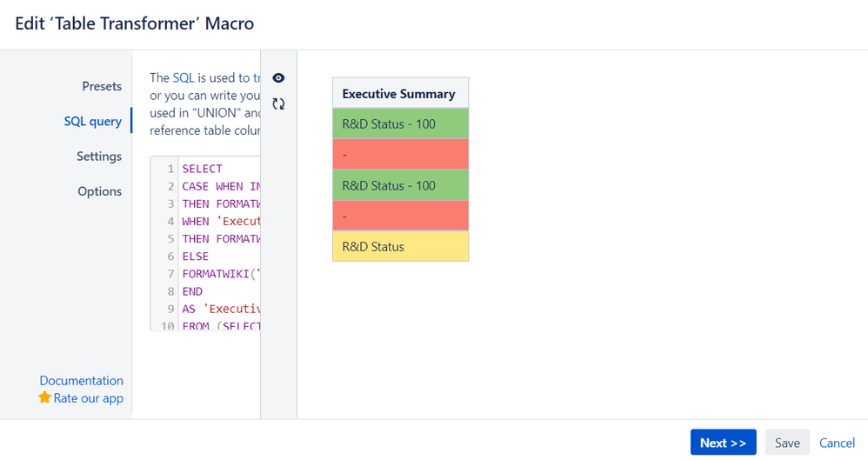Click inside the SQL code editor on SELECT
Screen dimensions: 868x460
[x=203, y=169]
